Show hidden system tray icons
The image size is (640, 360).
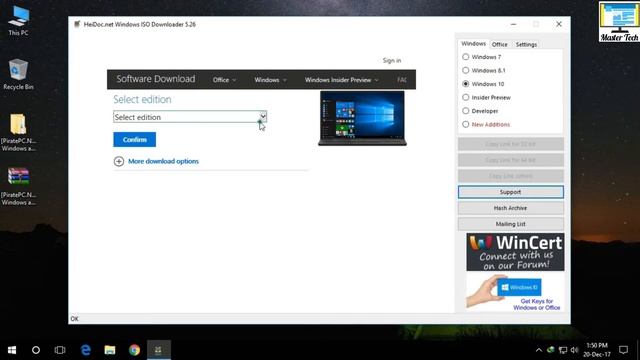point(538,350)
